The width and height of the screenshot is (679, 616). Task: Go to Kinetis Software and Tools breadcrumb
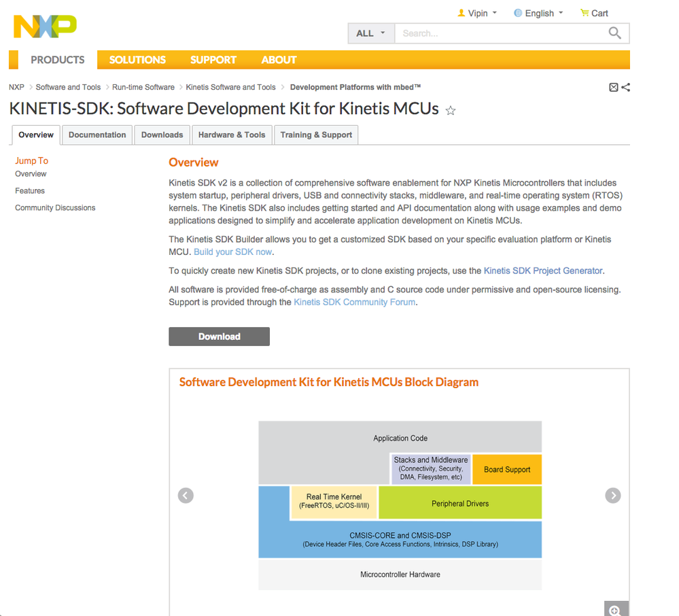pos(231,87)
